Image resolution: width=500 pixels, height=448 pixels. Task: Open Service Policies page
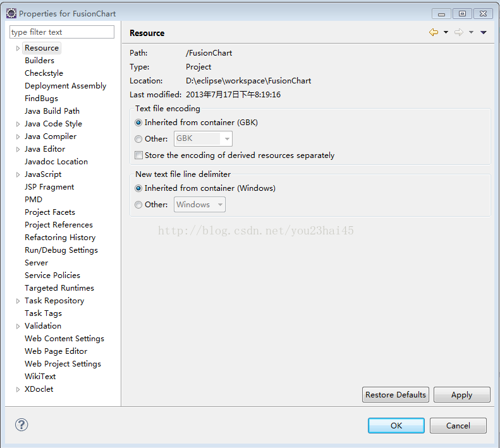coord(52,275)
